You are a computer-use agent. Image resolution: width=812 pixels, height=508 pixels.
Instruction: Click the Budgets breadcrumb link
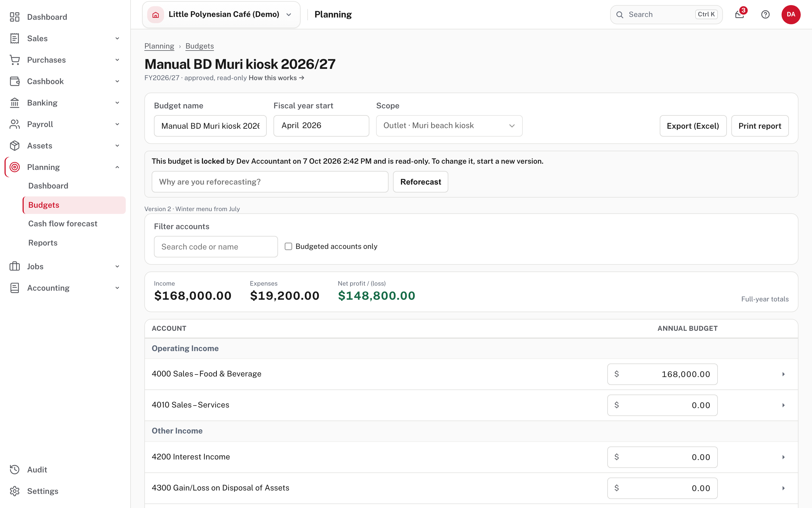tap(200, 46)
